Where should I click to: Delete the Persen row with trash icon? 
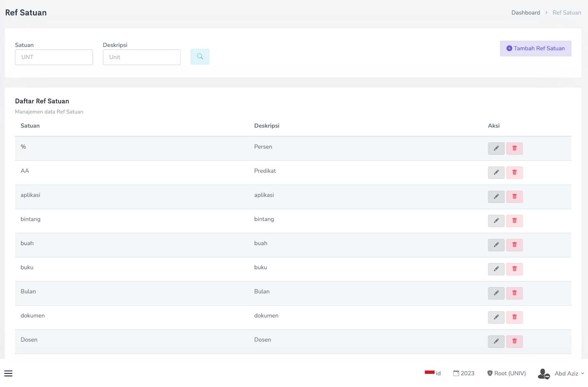[514, 148]
